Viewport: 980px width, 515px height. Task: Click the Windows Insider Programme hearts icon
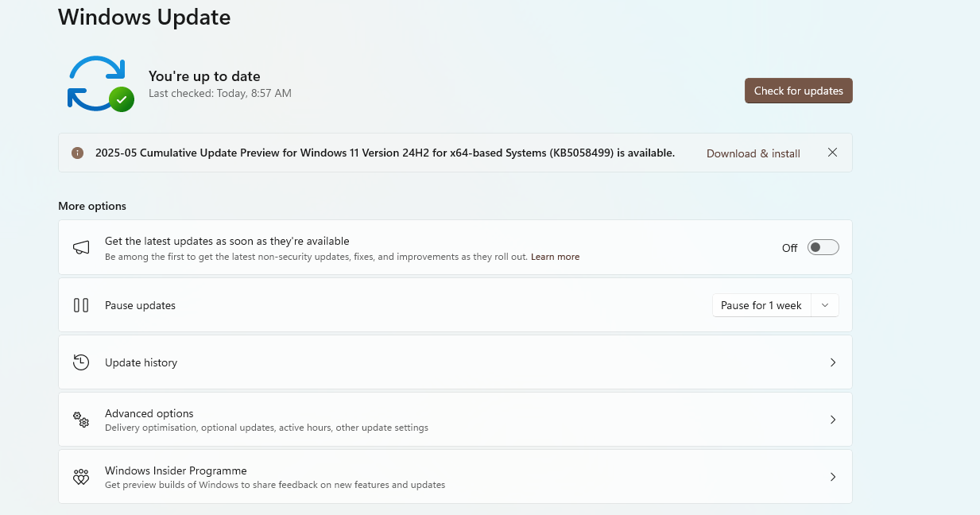pos(81,477)
